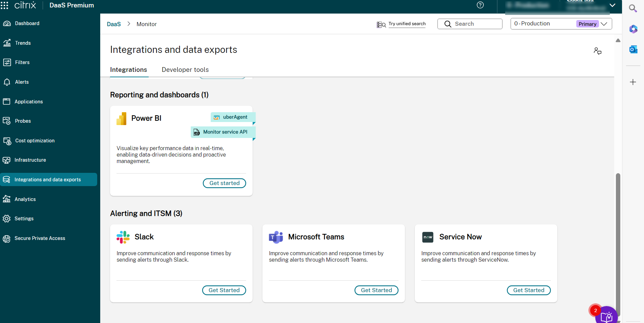Screen dimensions: 644x323
Task: Click the sidebar plus add icon
Action: coord(633,82)
